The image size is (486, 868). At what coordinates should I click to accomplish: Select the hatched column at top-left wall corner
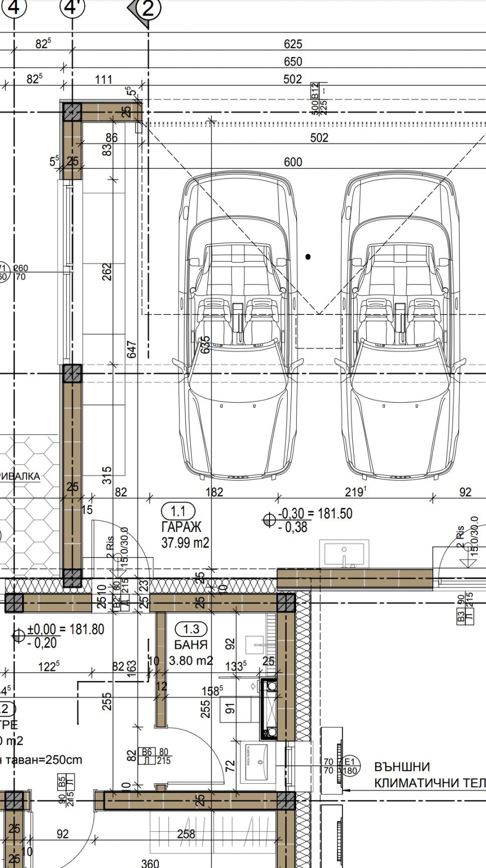pos(72,112)
